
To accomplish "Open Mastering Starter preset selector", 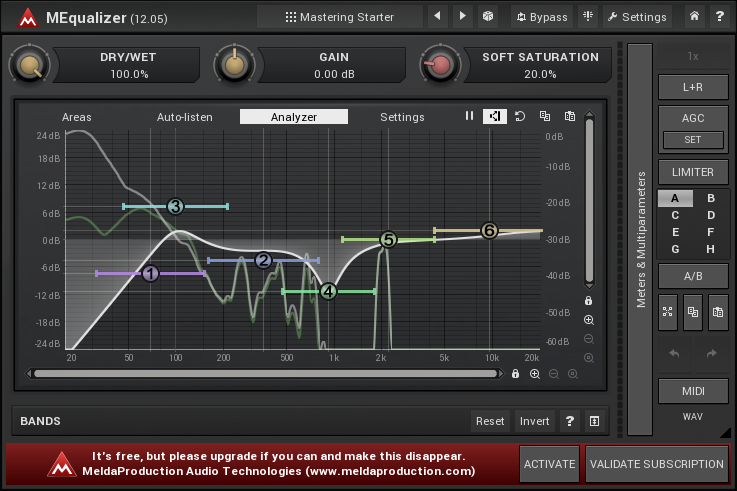I will [x=339, y=17].
